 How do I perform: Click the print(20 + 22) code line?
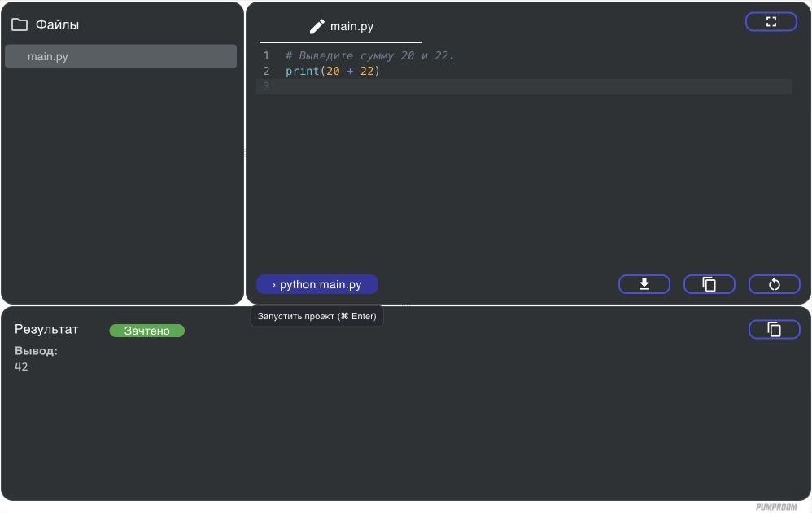click(x=333, y=71)
